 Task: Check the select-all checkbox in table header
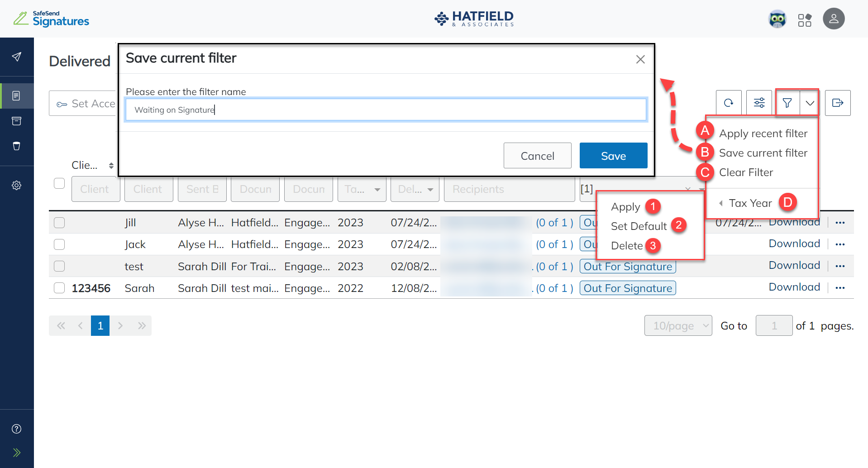click(x=59, y=183)
